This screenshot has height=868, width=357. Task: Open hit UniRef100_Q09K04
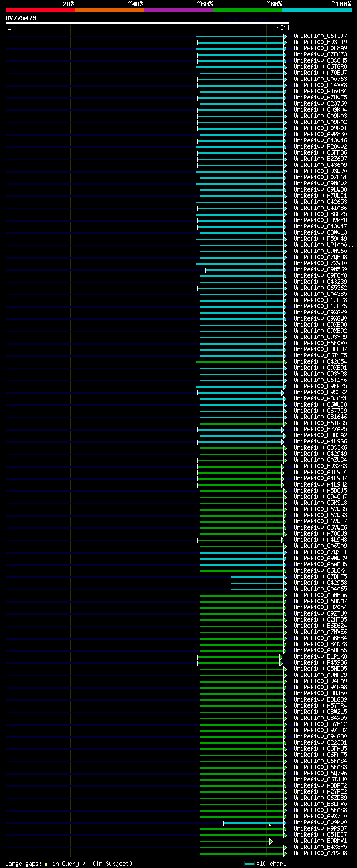320,109
